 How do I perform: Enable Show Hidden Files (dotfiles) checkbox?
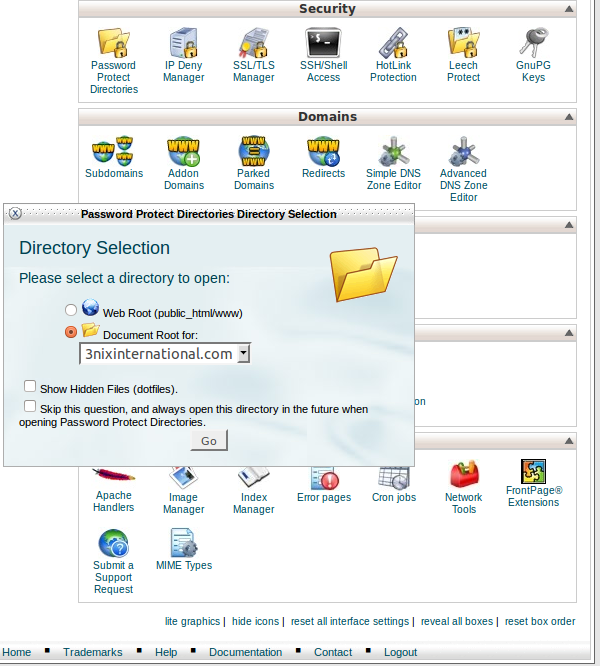click(30, 386)
